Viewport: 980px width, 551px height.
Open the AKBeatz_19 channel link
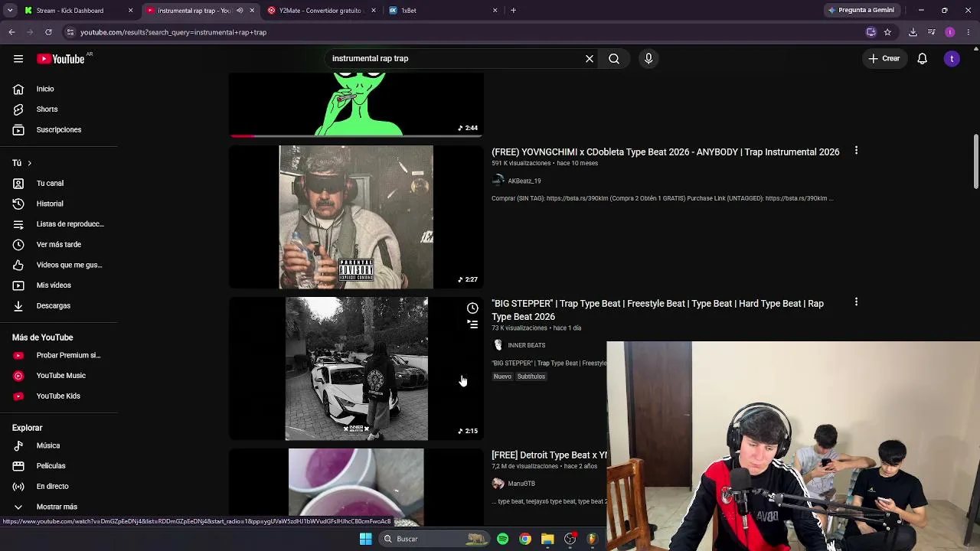pos(524,181)
